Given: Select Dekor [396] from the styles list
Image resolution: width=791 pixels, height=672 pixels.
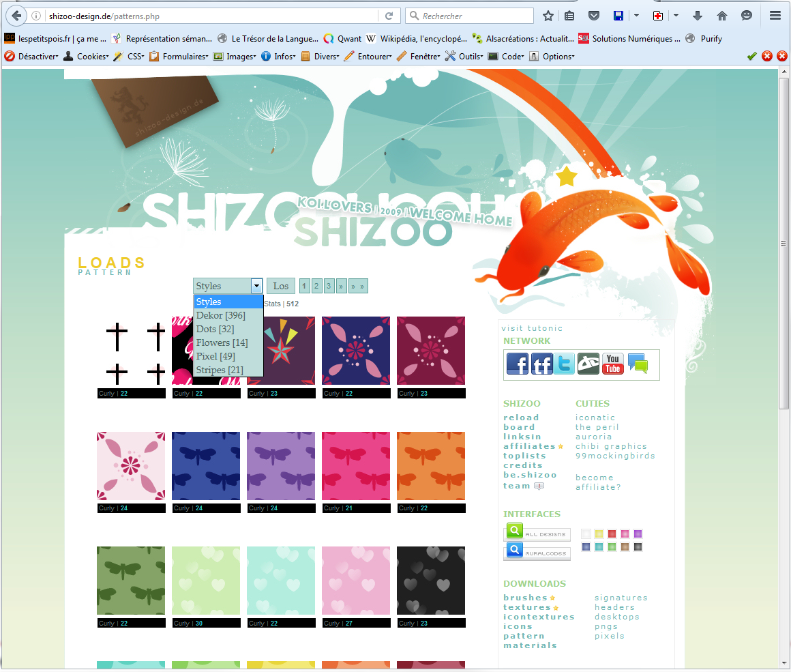Looking at the screenshot, I should click(x=228, y=315).
